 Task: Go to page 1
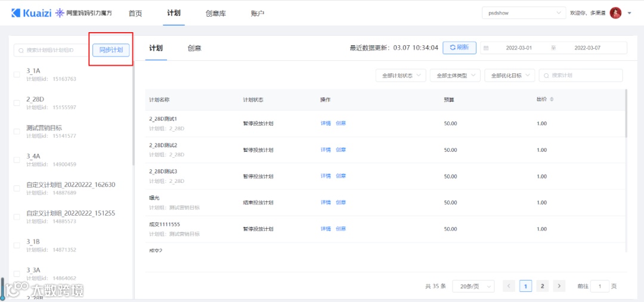coord(526,287)
